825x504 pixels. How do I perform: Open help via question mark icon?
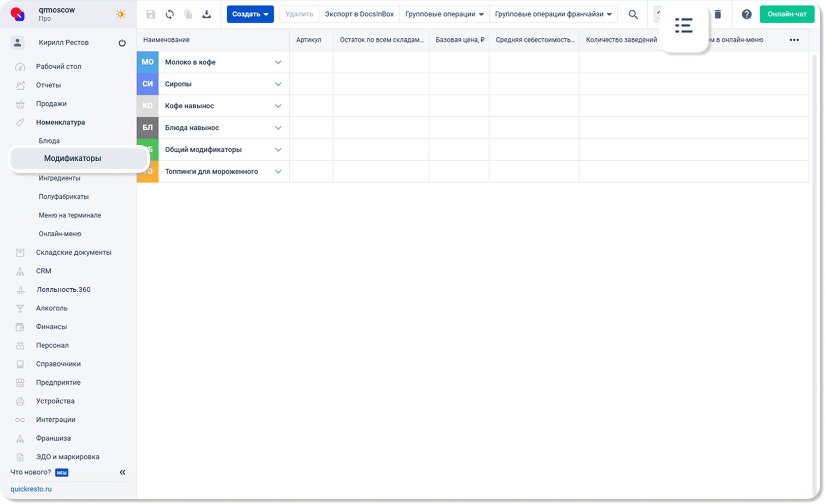[746, 15]
